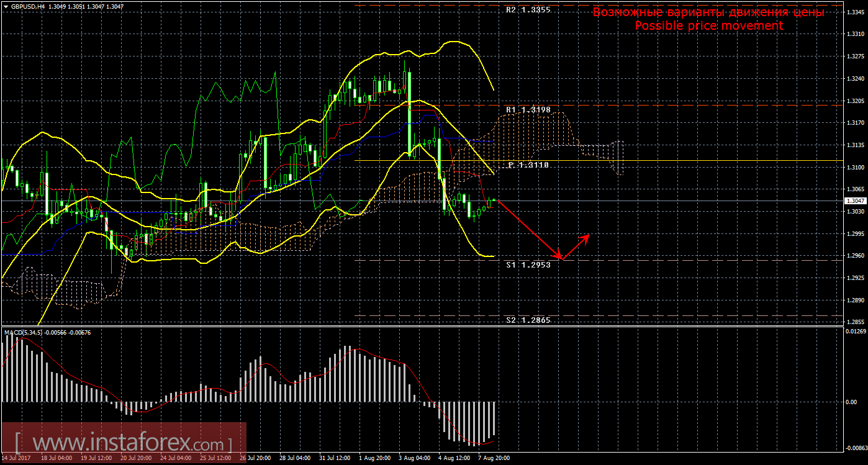The height and width of the screenshot is (465, 868).
Task: Select the R1 1.3198 resistance label
Action: (x=528, y=110)
